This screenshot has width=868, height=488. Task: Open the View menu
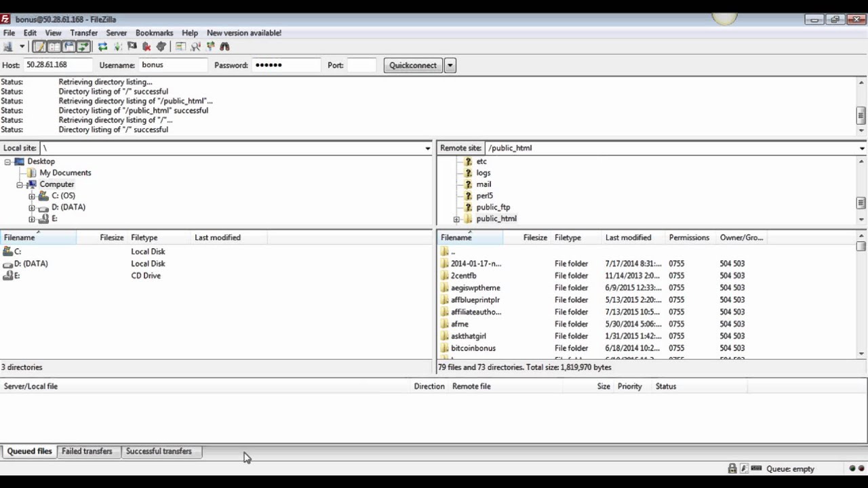(x=53, y=33)
